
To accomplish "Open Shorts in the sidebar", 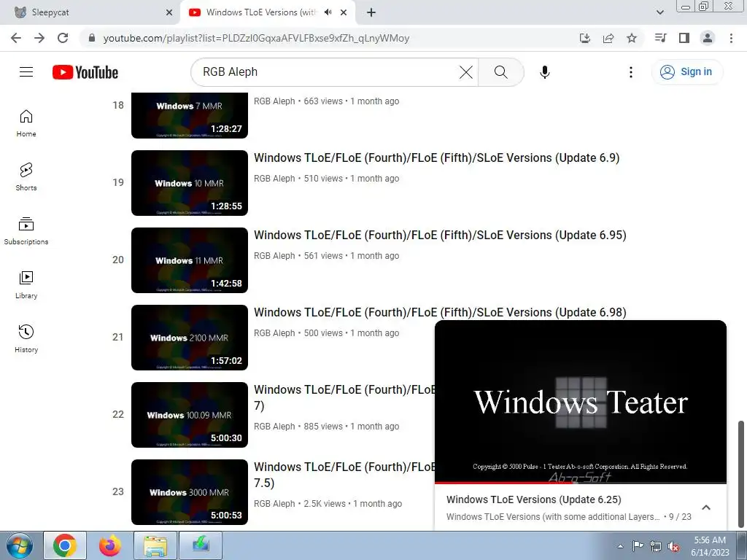I will point(26,177).
